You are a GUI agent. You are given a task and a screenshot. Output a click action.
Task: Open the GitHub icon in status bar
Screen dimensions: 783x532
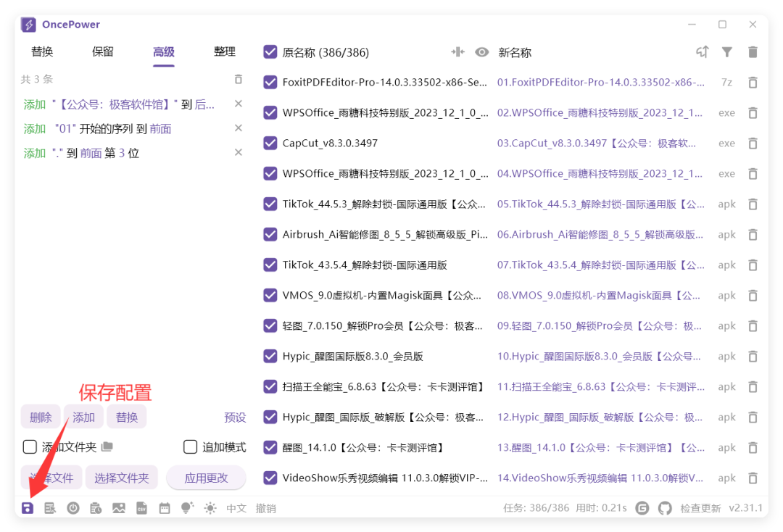coord(665,508)
